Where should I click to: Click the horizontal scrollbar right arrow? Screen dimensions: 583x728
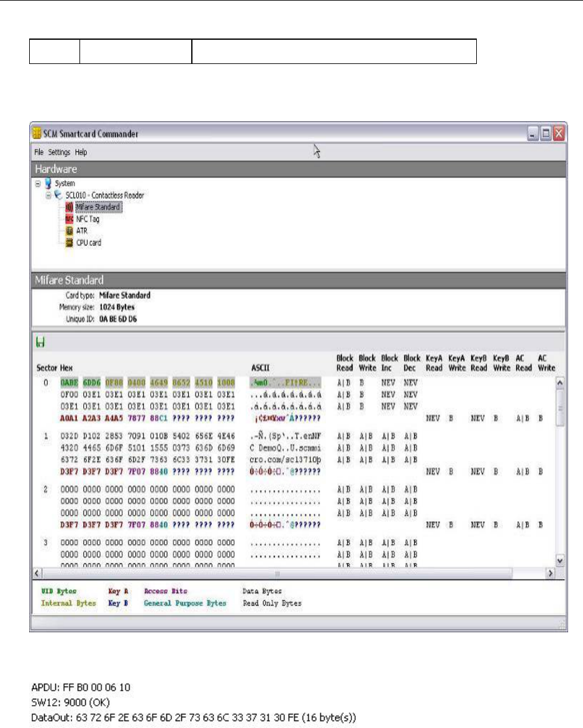551,573
